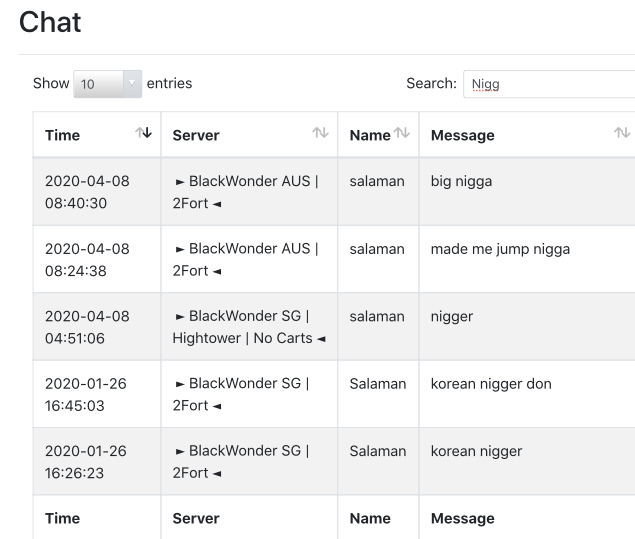The width and height of the screenshot is (635, 539).
Task: Click the BlackWonder AUS 2Fort cell in first row
Action: click(x=249, y=192)
